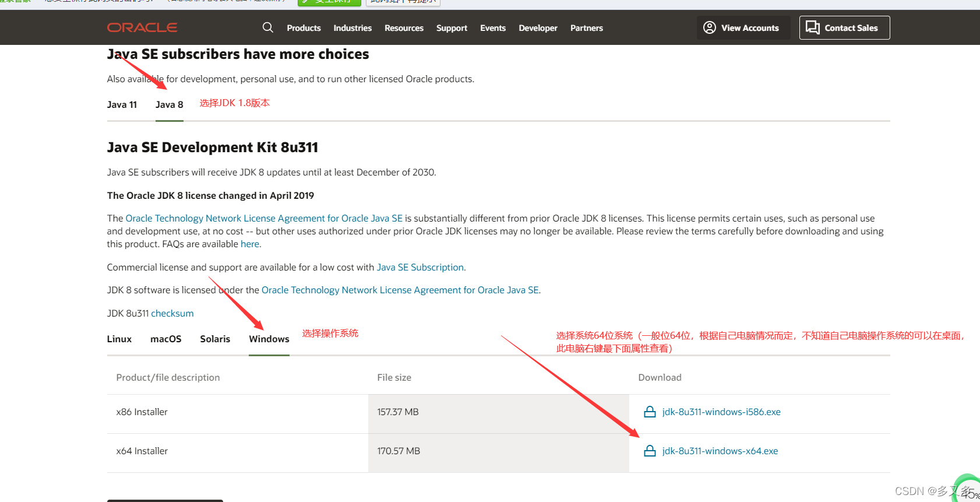The image size is (980, 502).
Task: Select the '157.37 MB' file size
Action: tap(398, 412)
